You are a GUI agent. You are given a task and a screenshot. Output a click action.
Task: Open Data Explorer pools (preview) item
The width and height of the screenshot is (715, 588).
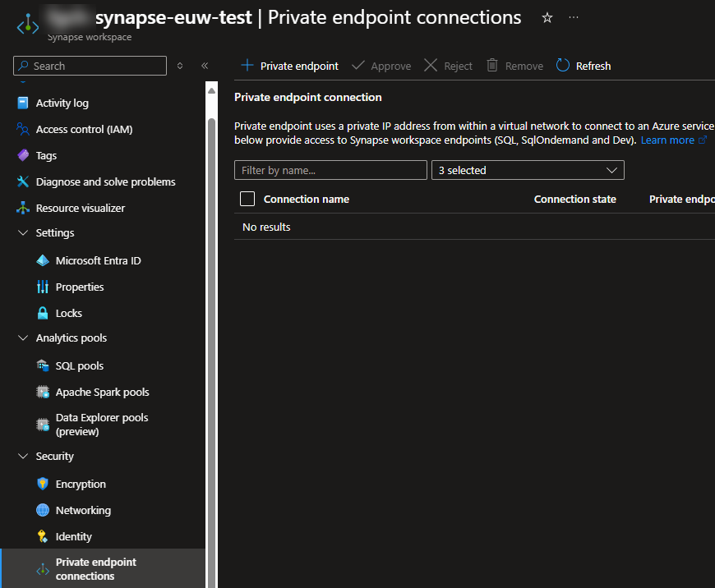point(103,425)
